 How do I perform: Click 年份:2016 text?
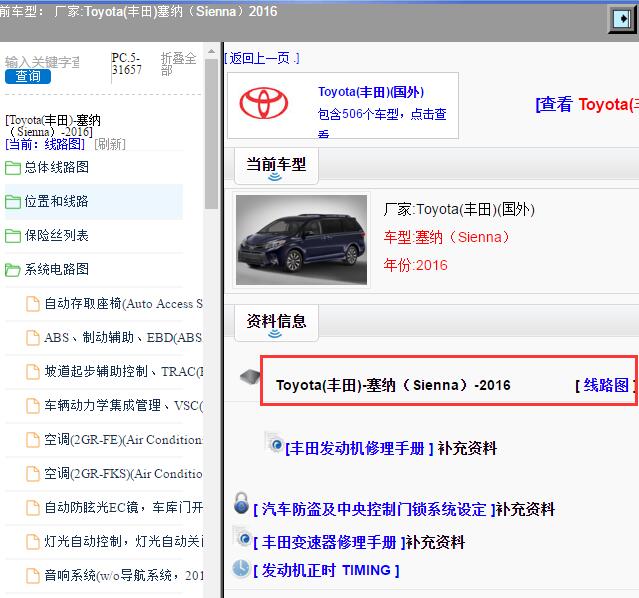pyautogui.click(x=415, y=265)
